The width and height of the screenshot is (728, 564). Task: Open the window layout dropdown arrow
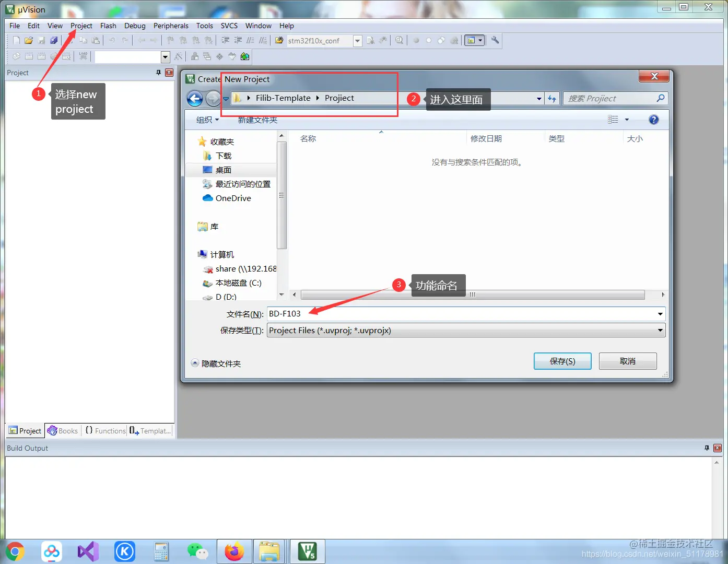[x=480, y=40]
